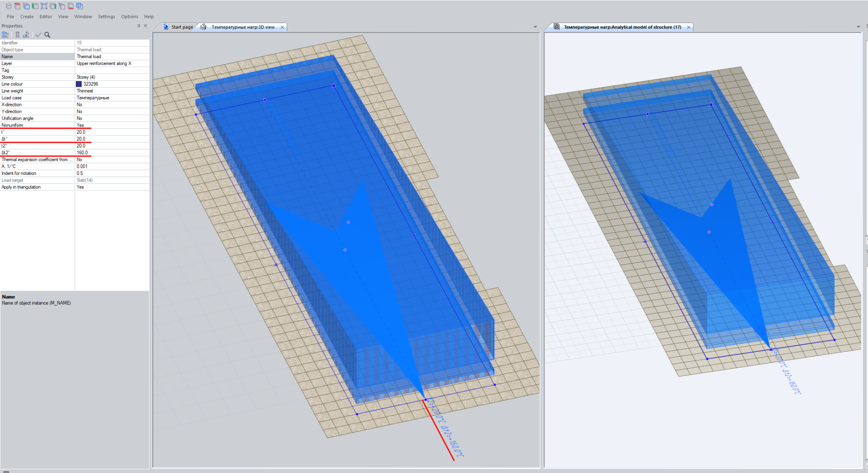The image size is (868, 473).
Task: Close the Properties panel
Action: [145, 26]
